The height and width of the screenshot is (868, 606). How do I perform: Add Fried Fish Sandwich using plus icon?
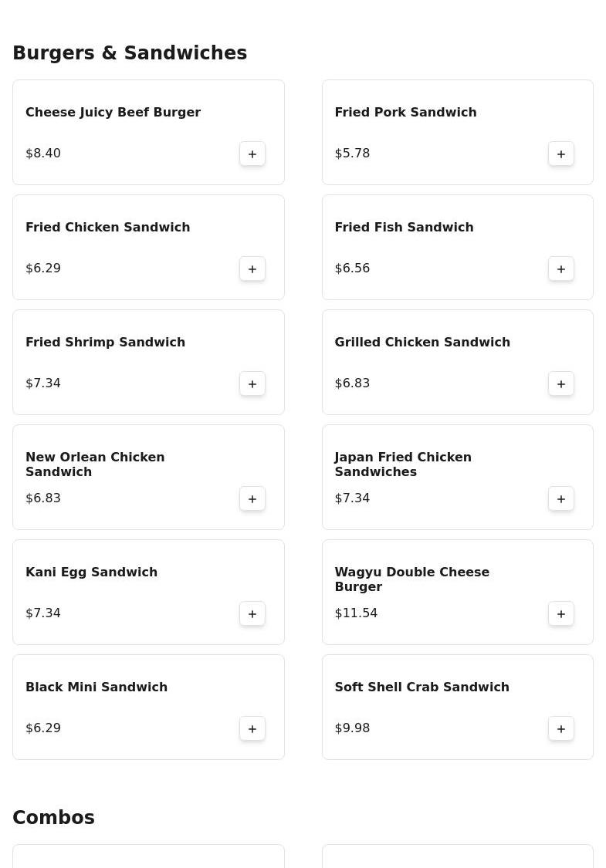tap(561, 269)
